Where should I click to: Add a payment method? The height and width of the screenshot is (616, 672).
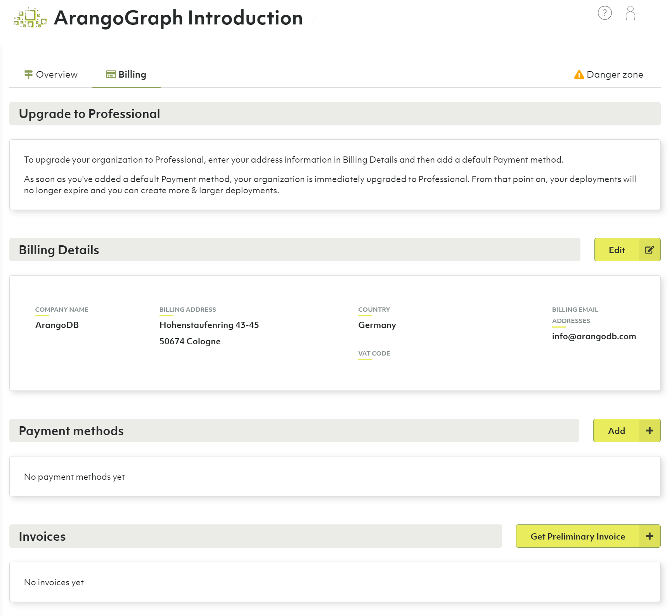tap(627, 430)
